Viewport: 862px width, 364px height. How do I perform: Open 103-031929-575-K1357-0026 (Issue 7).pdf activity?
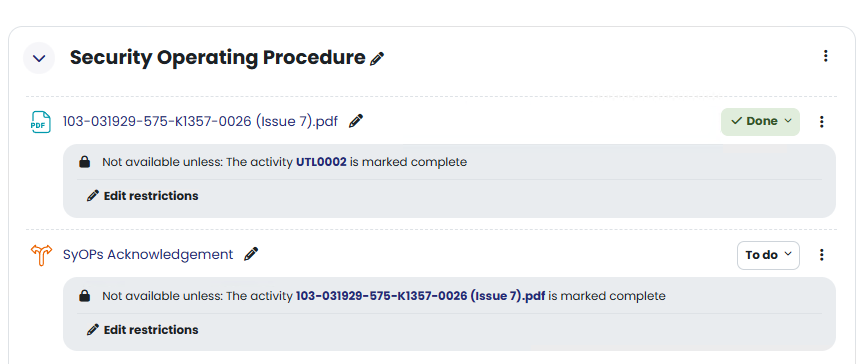pos(200,121)
